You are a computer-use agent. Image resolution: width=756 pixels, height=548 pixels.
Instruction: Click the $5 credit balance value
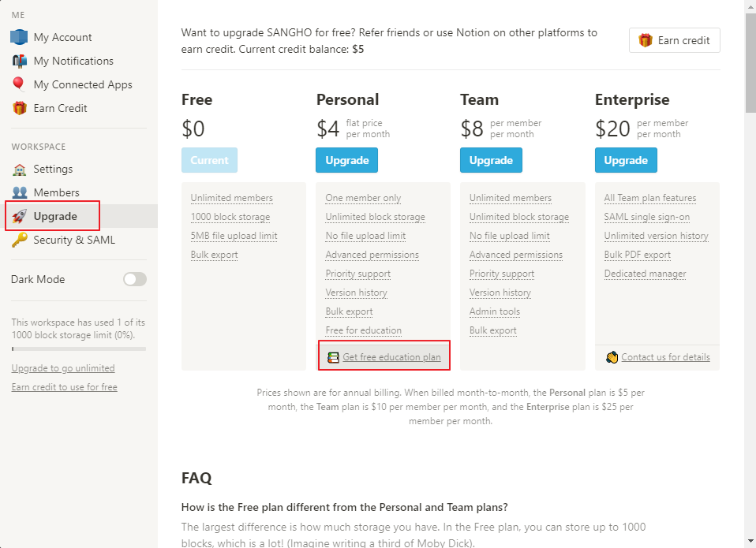(357, 49)
